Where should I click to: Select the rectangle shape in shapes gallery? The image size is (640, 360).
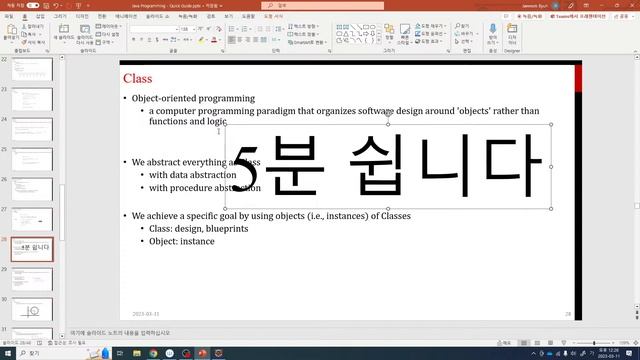366,27
